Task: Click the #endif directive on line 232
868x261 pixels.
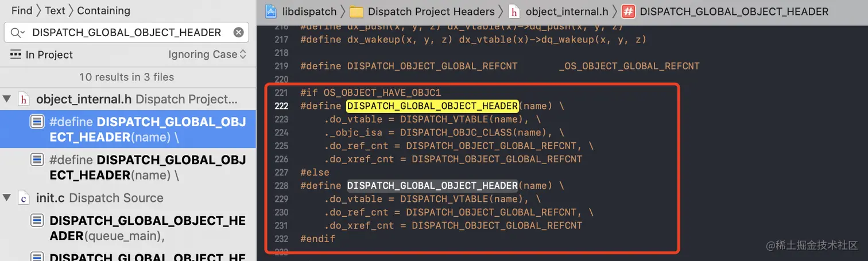Action: 317,239
